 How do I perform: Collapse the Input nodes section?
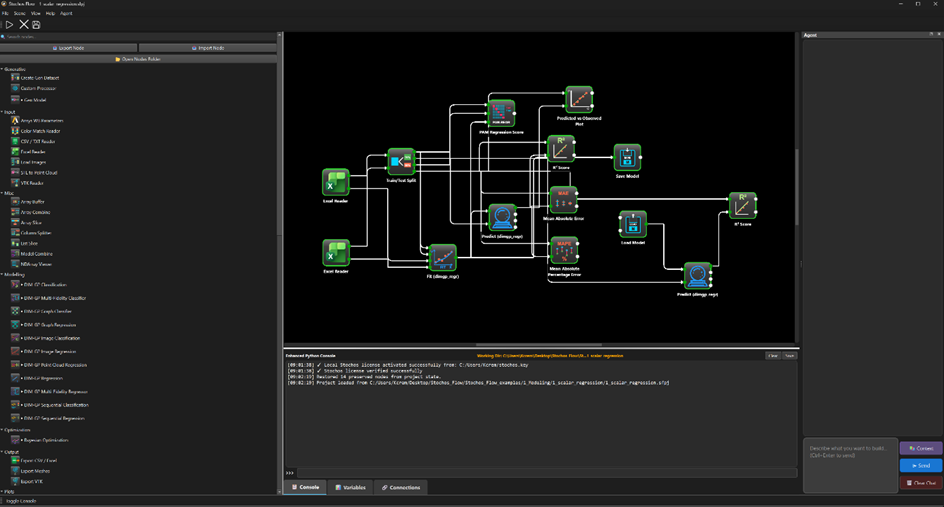point(3,112)
